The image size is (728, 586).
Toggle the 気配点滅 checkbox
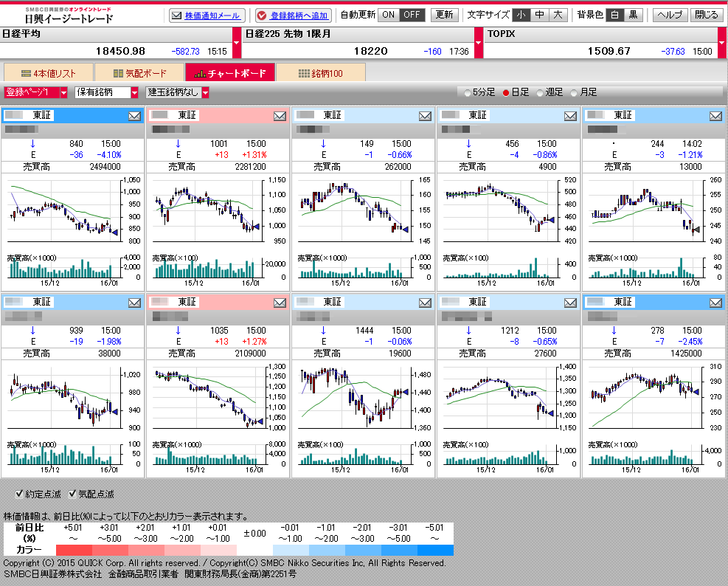(x=72, y=494)
